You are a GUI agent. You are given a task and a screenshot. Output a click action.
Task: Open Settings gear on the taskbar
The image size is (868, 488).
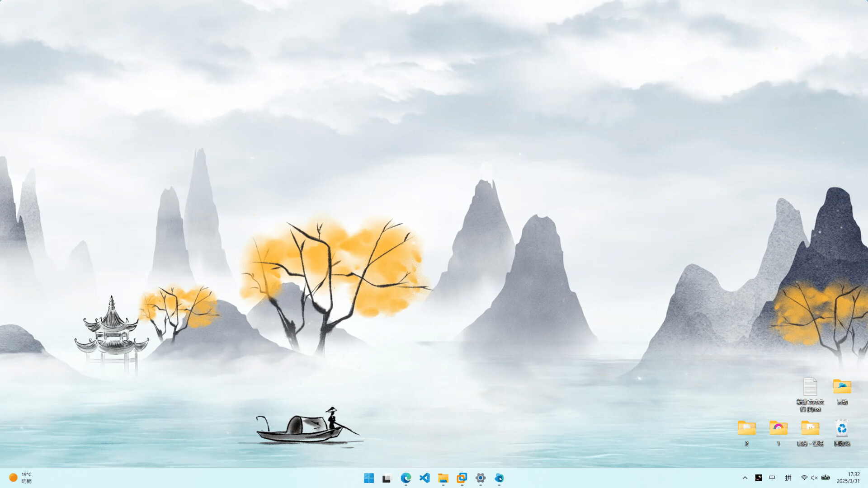click(481, 478)
